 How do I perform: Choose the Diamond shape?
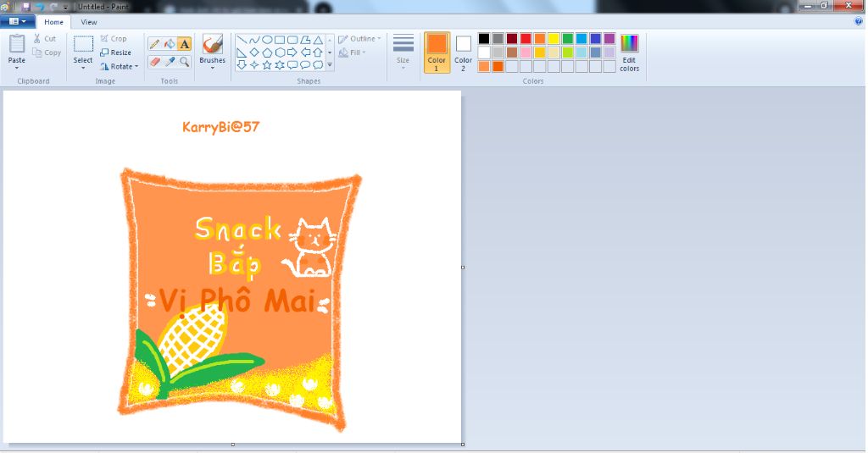coord(254,52)
